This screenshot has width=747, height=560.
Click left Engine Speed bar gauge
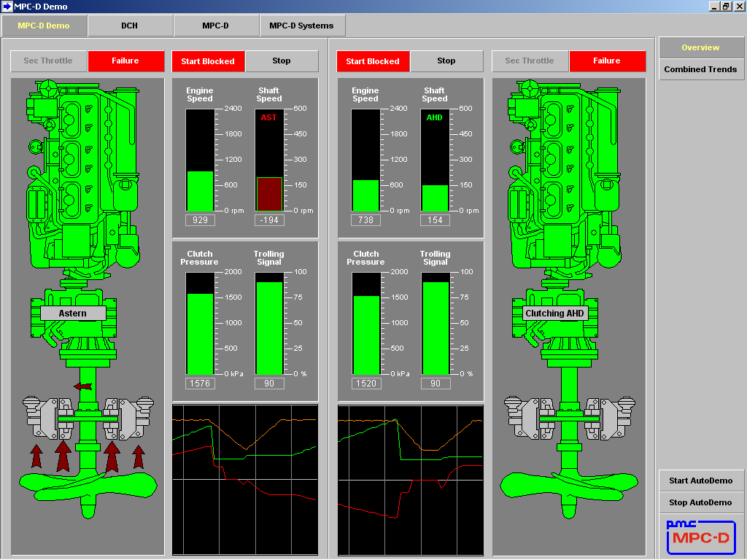click(x=200, y=160)
